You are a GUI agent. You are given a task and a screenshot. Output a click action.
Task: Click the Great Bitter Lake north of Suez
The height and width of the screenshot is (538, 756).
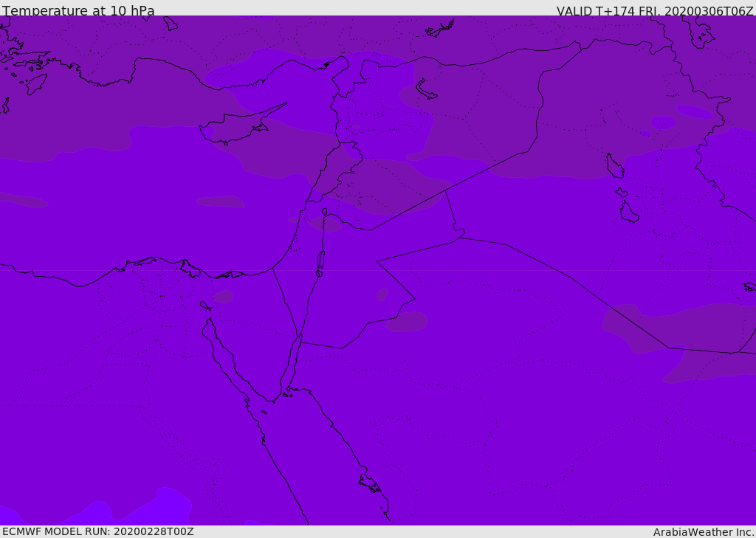click(205, 306)
